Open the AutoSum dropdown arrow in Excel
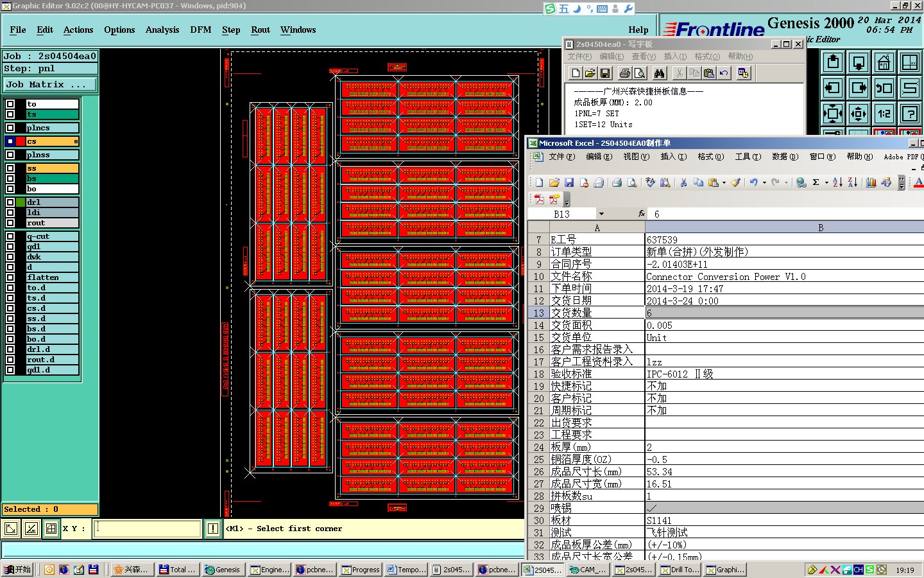The width and height of the screenshot is (924, 578). coord(826,182)
